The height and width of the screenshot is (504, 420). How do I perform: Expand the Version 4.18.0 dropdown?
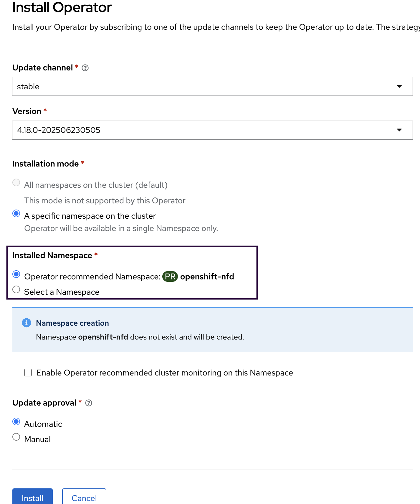pos(212,130)
